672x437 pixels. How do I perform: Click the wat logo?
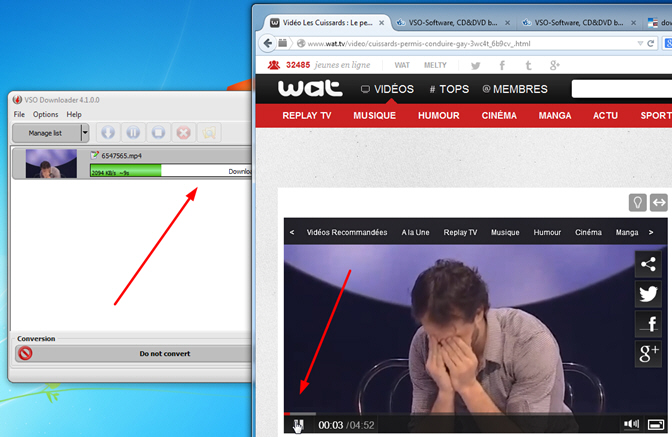[x=310, y=88]
